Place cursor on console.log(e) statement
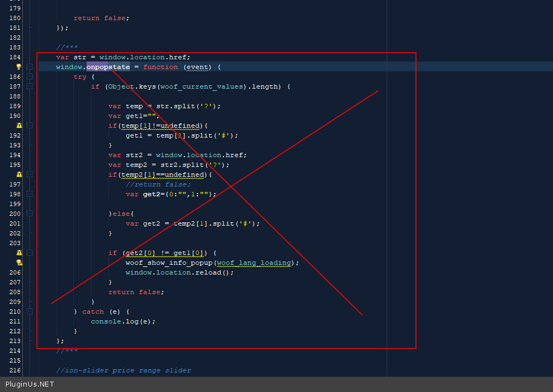Screen dimensions: 553x392 [122, 321]
